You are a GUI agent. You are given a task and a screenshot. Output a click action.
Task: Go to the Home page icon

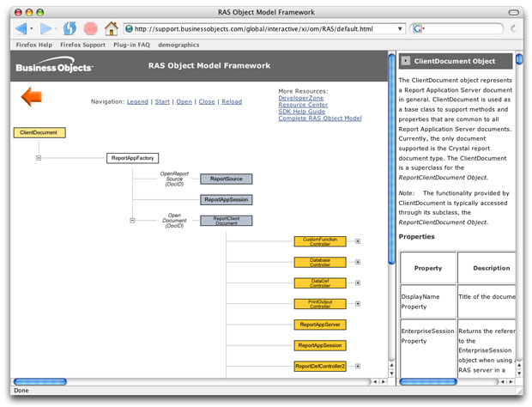(112, 28)
